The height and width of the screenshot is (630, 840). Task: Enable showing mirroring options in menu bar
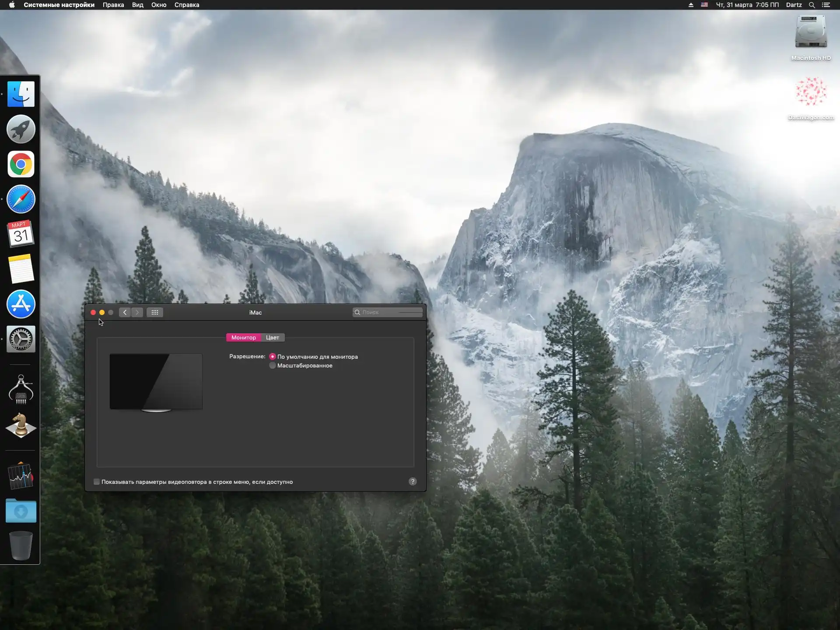[x=97, y=482]
